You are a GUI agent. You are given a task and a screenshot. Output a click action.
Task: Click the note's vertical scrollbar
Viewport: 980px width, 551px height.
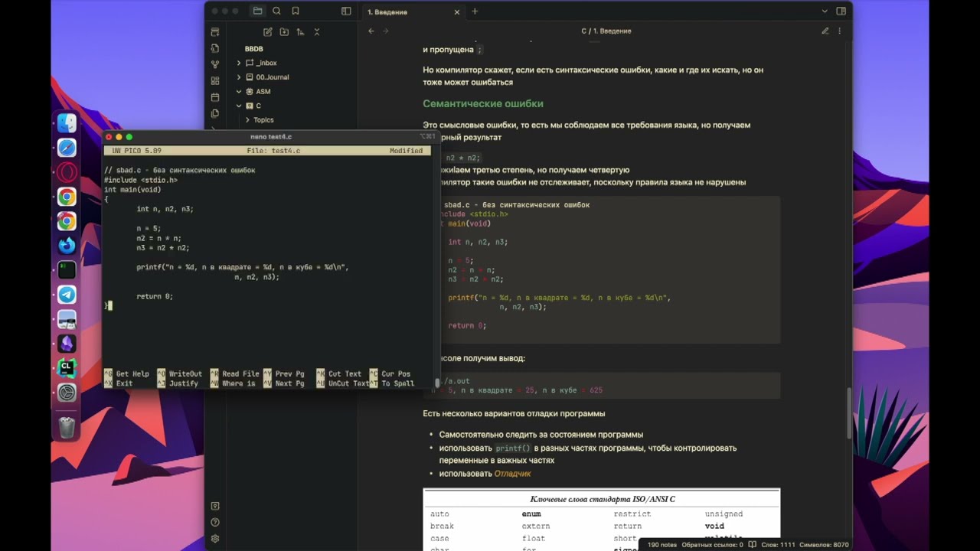click(x=848, y=413)
